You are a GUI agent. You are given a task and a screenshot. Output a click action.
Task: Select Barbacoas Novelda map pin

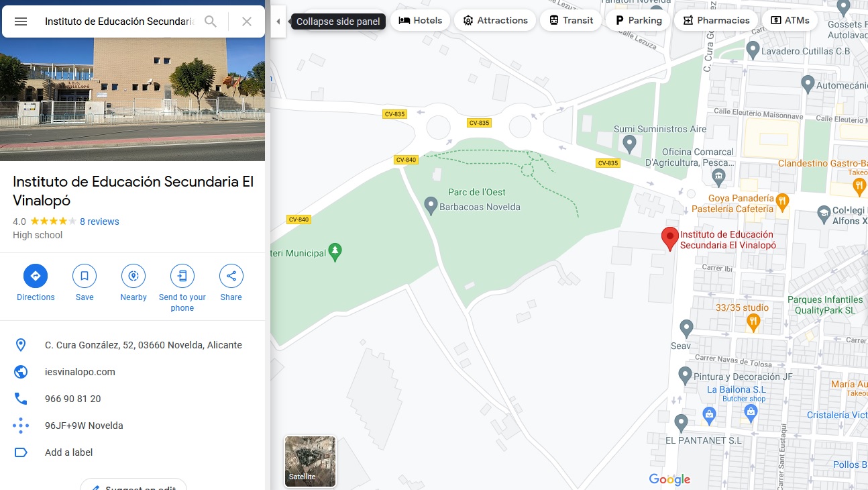click(431, 204)
